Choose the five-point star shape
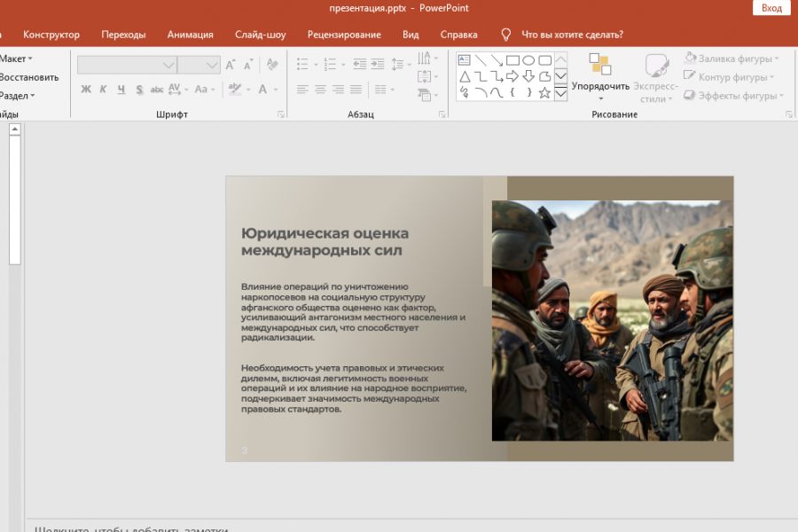Image resolution: width=798 pixels, height=532 pixels. click(544, 92)
